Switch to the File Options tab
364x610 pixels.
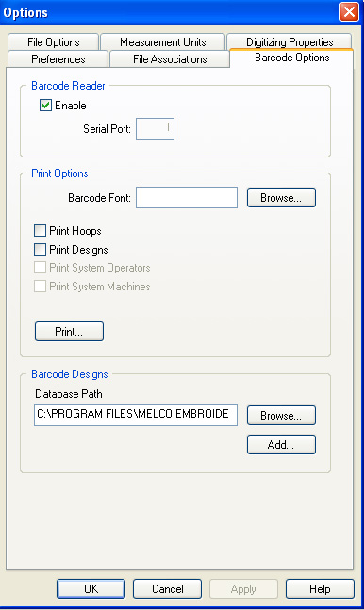[x=53, y=41]
